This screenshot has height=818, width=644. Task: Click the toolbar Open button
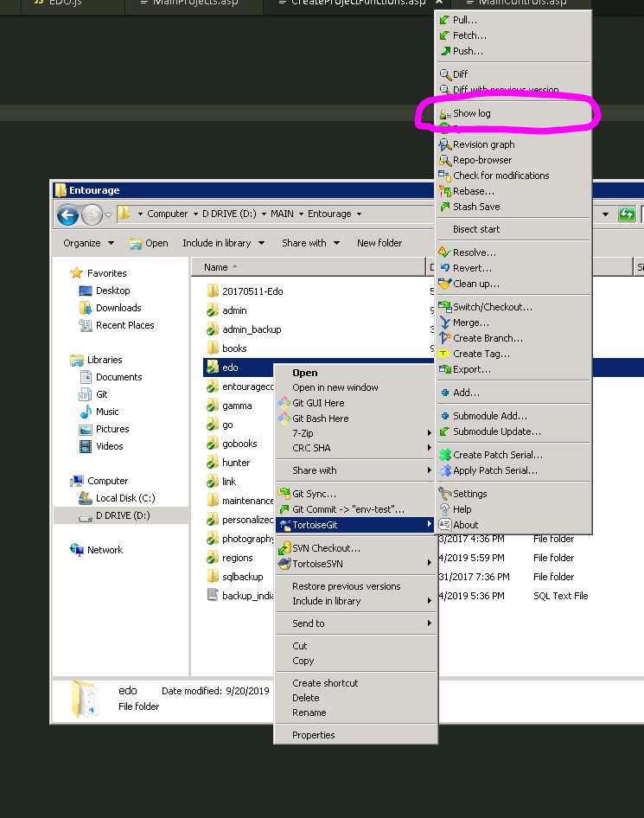coord(150,243)
